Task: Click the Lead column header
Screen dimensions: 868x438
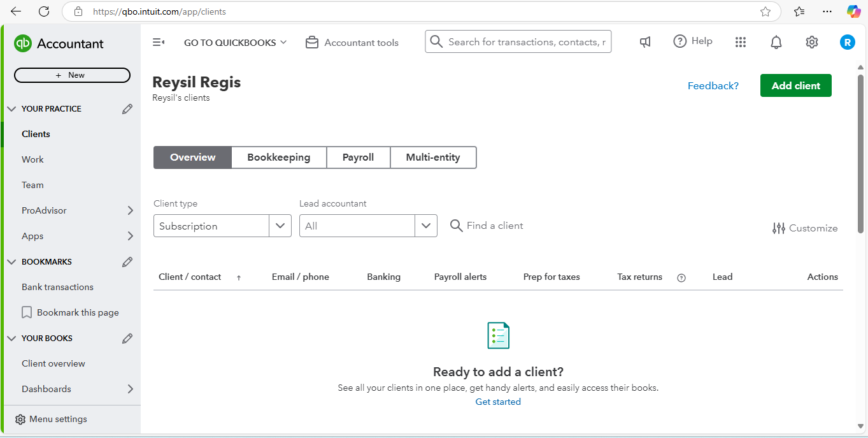Action: click(723, 277)
